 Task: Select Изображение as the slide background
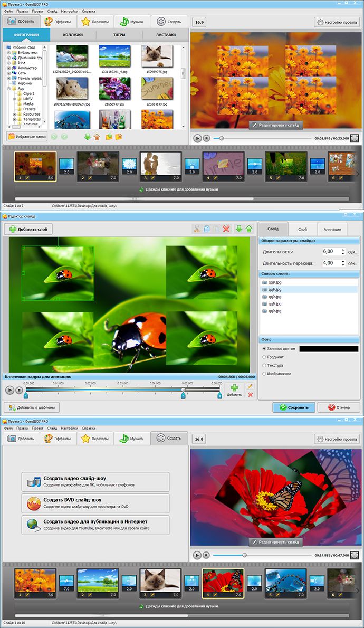(x=264, y=374)
